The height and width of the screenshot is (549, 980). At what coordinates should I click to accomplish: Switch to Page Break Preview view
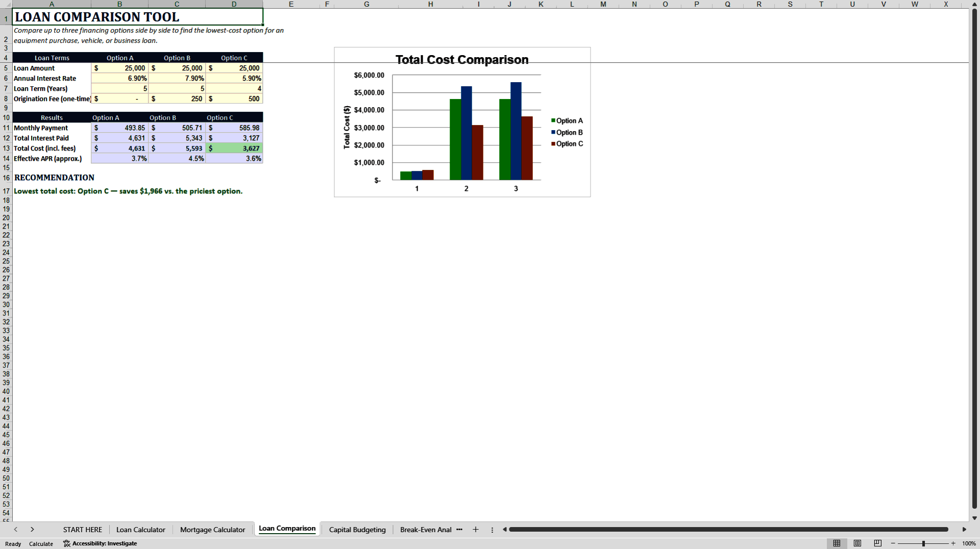pos(878,543)
